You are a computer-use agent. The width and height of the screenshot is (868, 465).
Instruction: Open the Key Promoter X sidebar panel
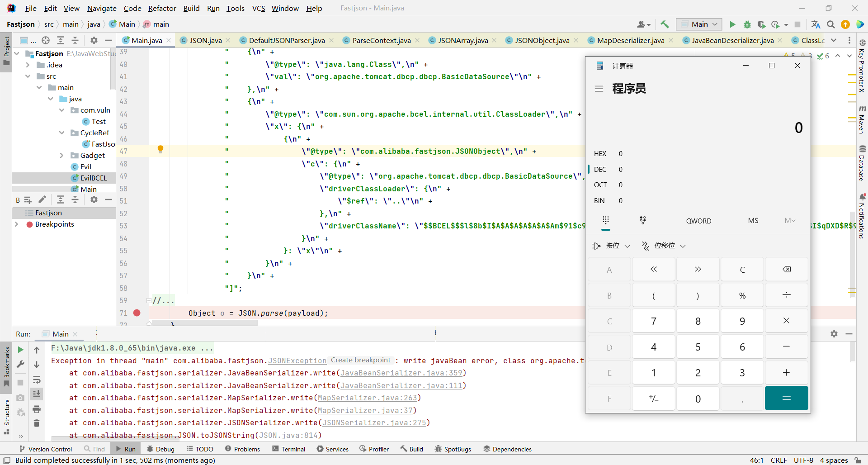[x=862, y=66]
